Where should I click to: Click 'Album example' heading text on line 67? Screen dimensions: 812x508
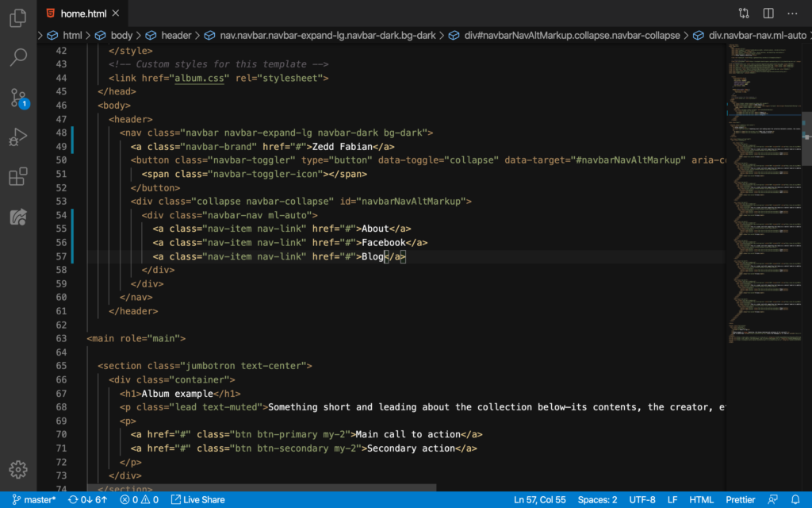(177, 394)
